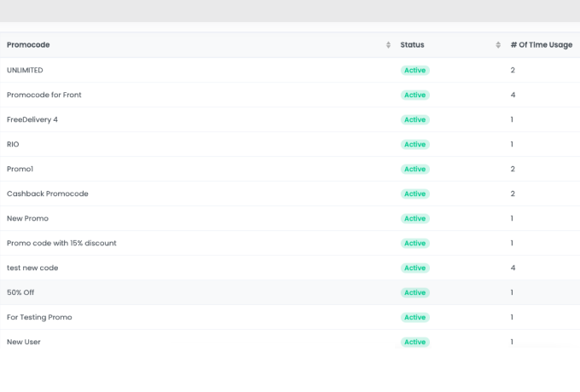Viewport: 580px width, 392px height.
Task: Click usage count 1 for For Testing Promo
Action: pos(512,317)
